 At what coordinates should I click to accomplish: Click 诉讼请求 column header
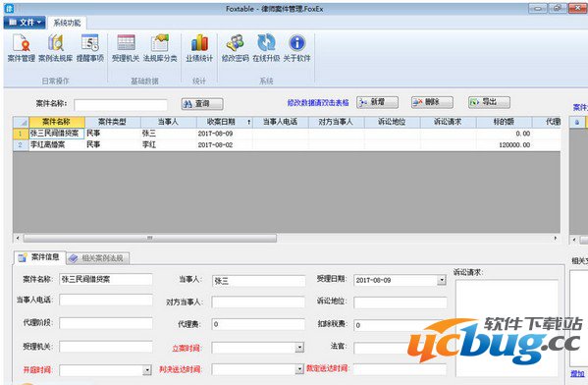pyautogui.click(x=449, y=122)
